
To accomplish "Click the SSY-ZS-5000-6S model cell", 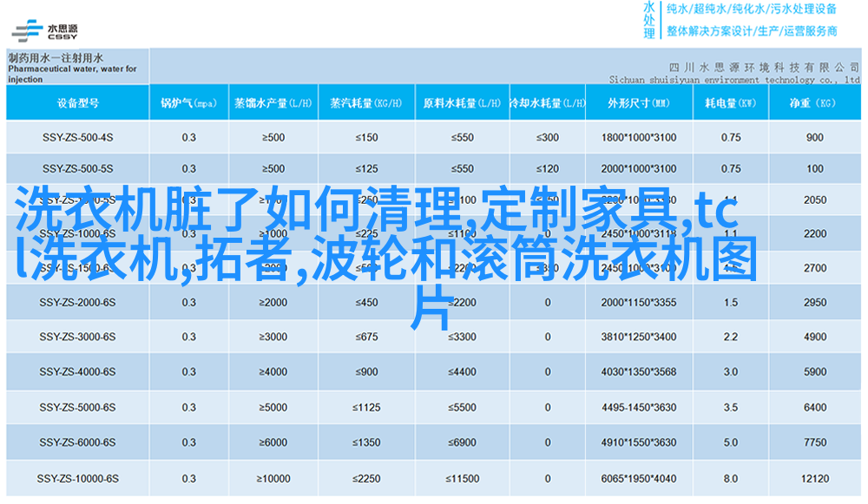I will click(x=77, y=407).
